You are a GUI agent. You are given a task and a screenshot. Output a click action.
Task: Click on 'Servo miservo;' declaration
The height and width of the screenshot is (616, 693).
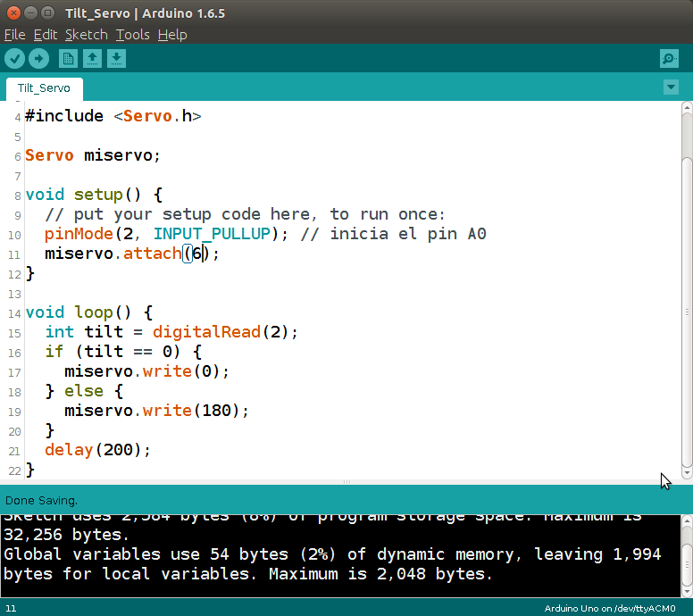click(x=93, y=155)
